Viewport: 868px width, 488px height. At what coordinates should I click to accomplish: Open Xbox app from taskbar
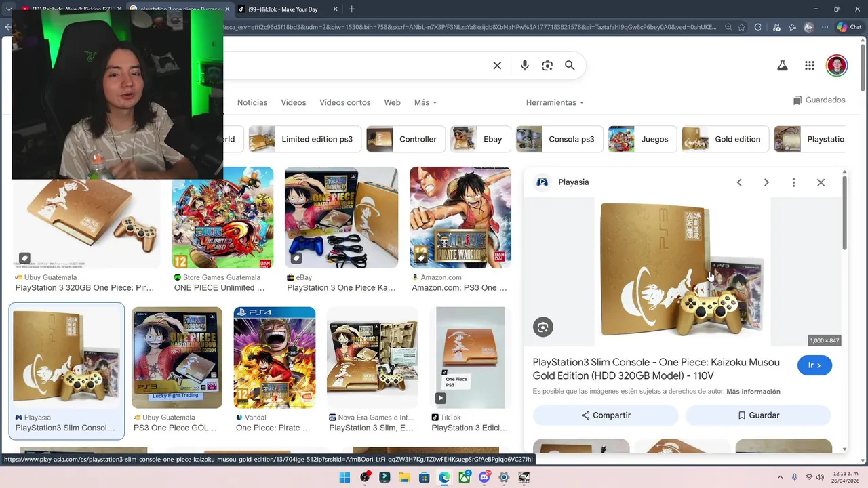click(465, 478)
